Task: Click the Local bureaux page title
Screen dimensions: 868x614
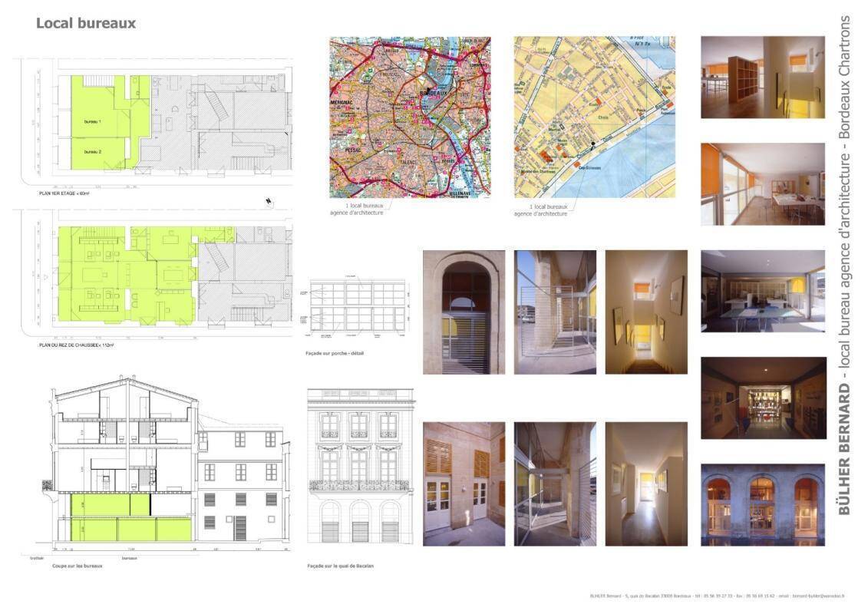Action: coord(86,23)
